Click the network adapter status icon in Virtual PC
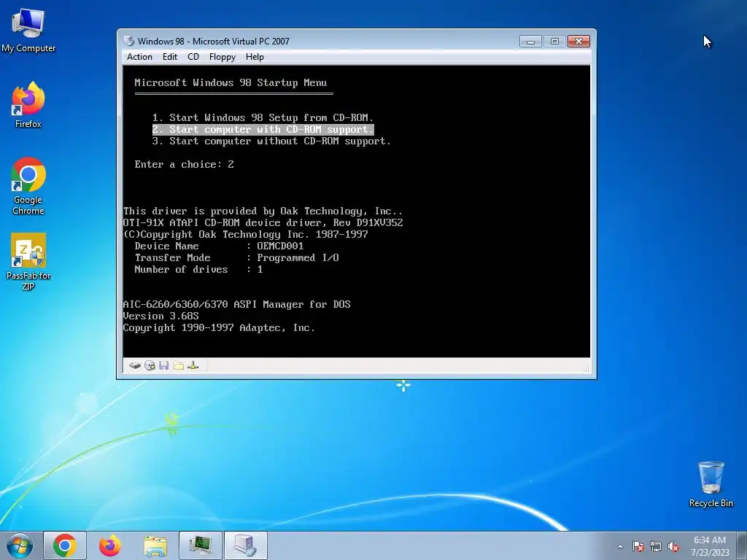Screen dimensions: 747x560 [193, 366]
